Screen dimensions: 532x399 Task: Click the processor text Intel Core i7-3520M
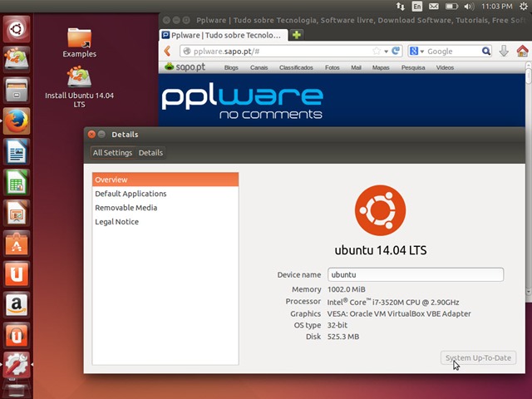point(393,302)
